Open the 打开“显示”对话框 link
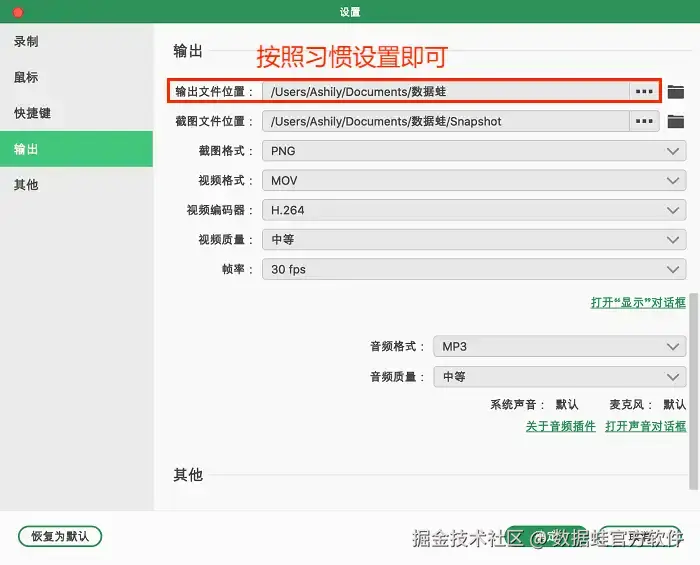 click(x=638, y=303)
